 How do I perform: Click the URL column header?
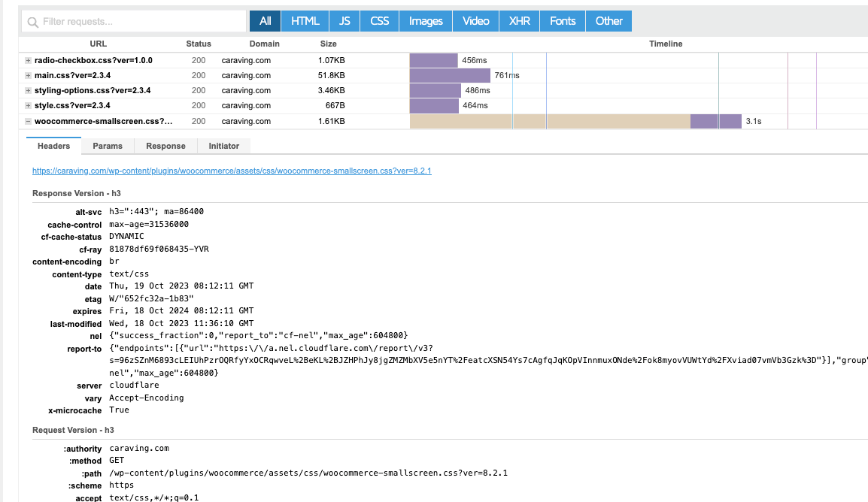point(98,44)
